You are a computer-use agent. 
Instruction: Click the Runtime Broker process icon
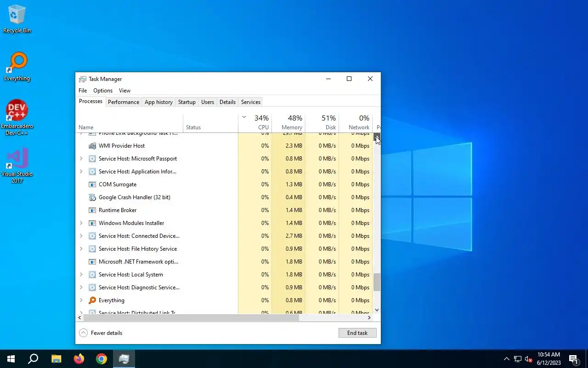pyautogui.click(x=92, y=210)
